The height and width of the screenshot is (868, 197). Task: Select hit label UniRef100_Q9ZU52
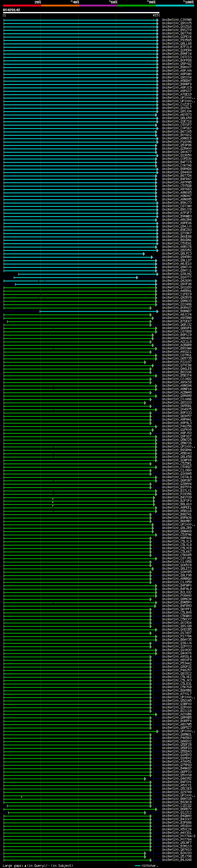(x=176, y=250)
